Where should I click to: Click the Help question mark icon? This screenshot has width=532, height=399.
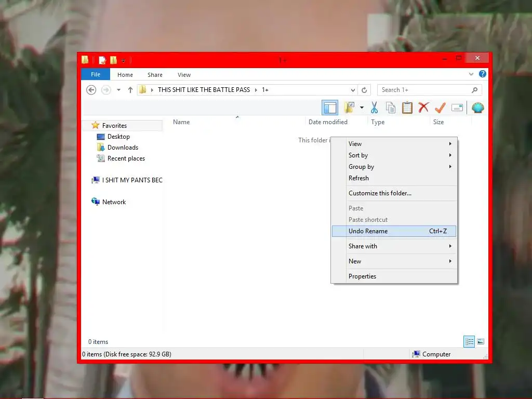coord(483,74)
